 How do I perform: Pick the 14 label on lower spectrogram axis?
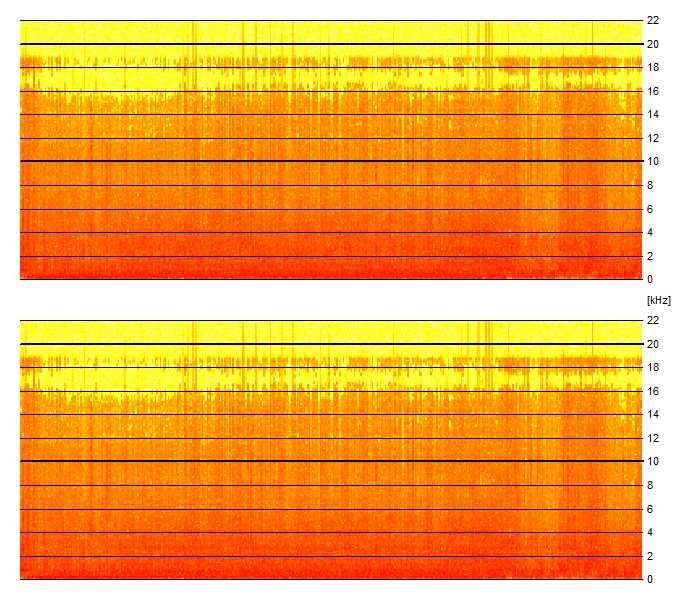653,414
